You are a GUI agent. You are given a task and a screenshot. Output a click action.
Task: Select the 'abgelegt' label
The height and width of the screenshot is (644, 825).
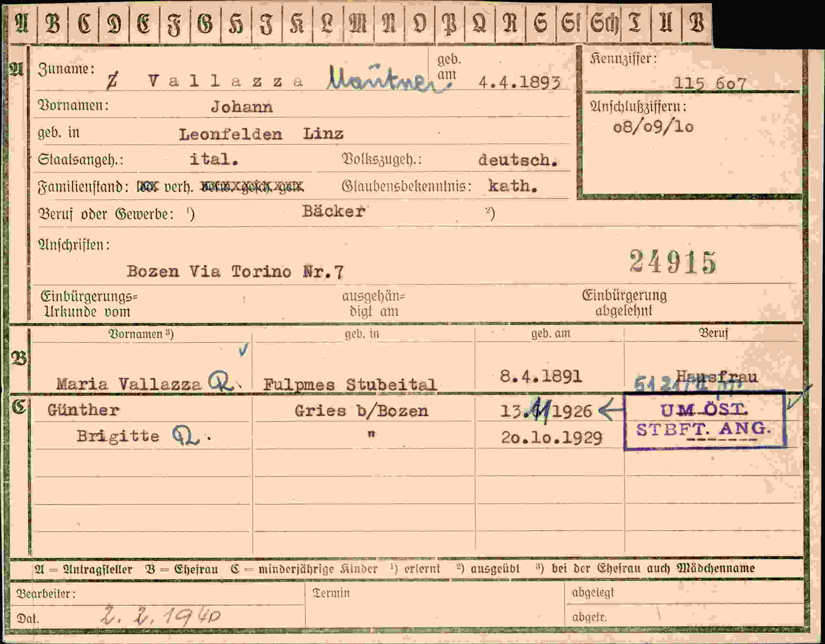pyautogui.click(x=593, y=593)
